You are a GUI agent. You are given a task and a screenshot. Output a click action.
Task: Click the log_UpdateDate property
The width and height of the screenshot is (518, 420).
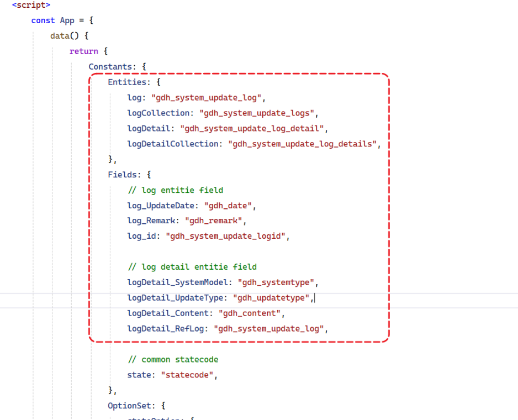tap(161, 206)
